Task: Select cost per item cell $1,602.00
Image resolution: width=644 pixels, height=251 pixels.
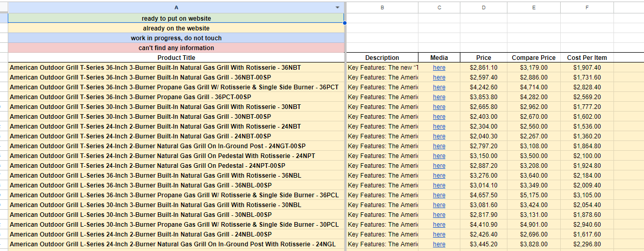Action: click(x=587, y=117)
